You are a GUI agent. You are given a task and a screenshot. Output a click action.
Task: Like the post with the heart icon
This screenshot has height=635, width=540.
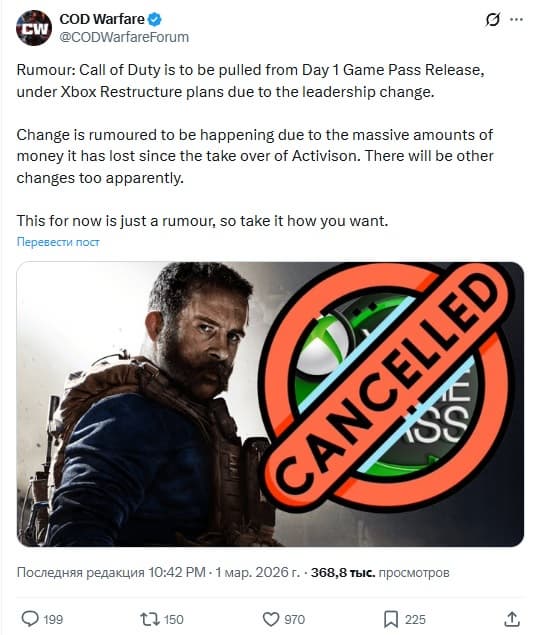[x=271, y=619]
